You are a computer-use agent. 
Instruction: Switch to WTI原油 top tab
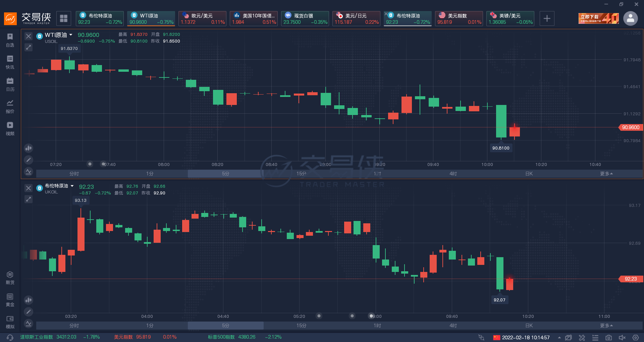point(151,18)
